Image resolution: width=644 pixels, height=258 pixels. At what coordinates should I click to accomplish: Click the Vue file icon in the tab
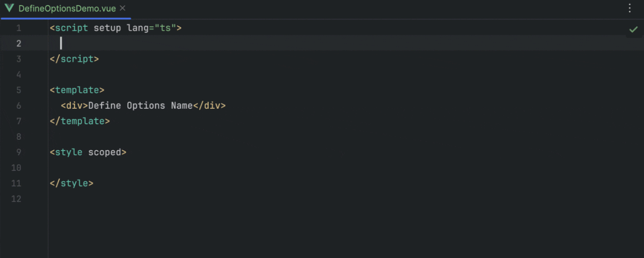click(x=9, y=8)
